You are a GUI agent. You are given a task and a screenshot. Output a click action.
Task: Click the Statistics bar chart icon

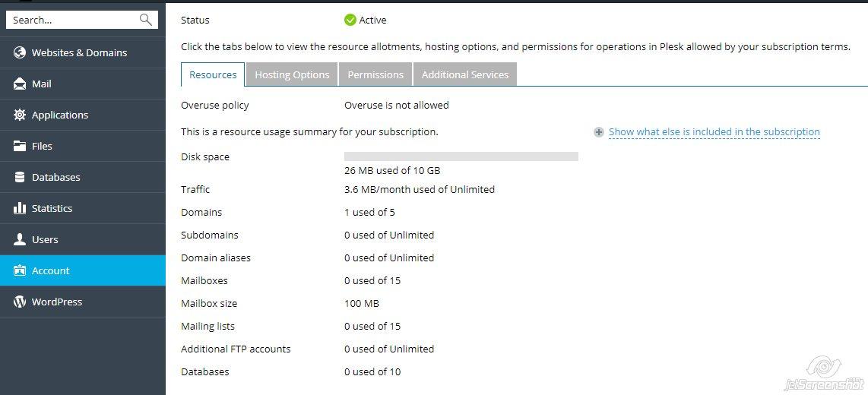coord(20,208)
